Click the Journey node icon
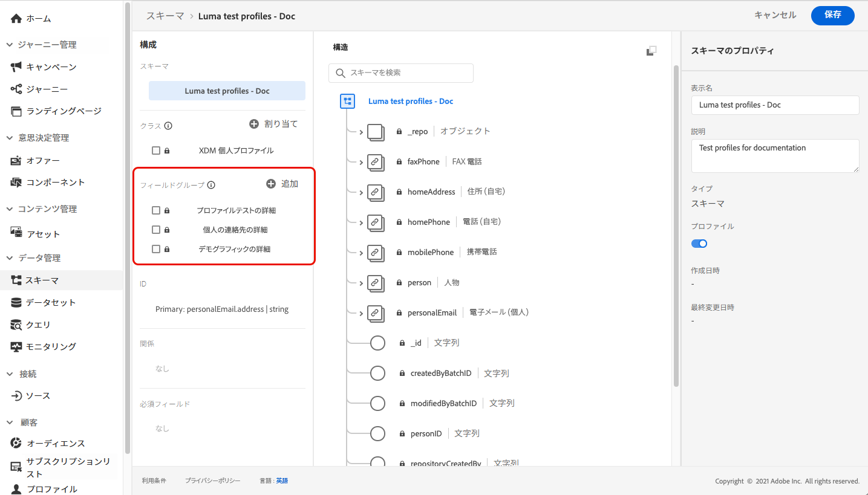 (x=16, y=89)
